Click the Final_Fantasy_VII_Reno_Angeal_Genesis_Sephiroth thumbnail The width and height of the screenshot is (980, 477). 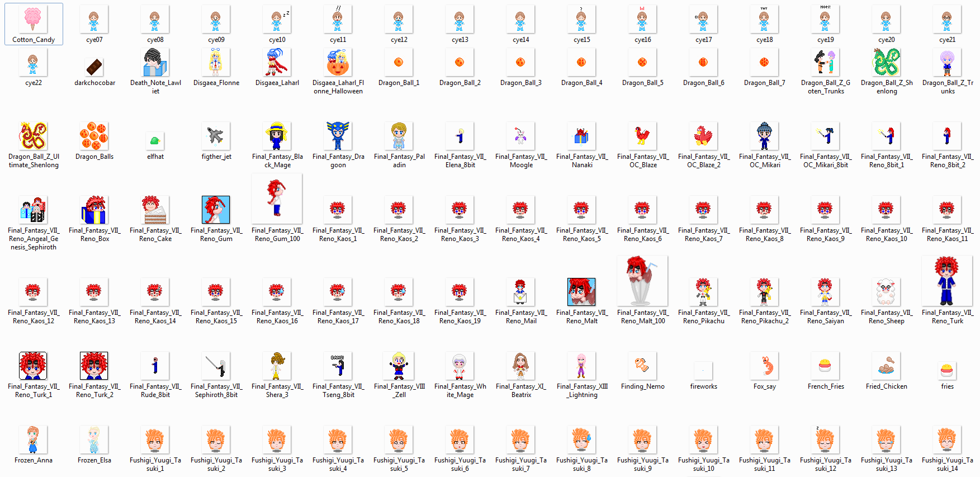pyautogui.click(x=33, y=210)
